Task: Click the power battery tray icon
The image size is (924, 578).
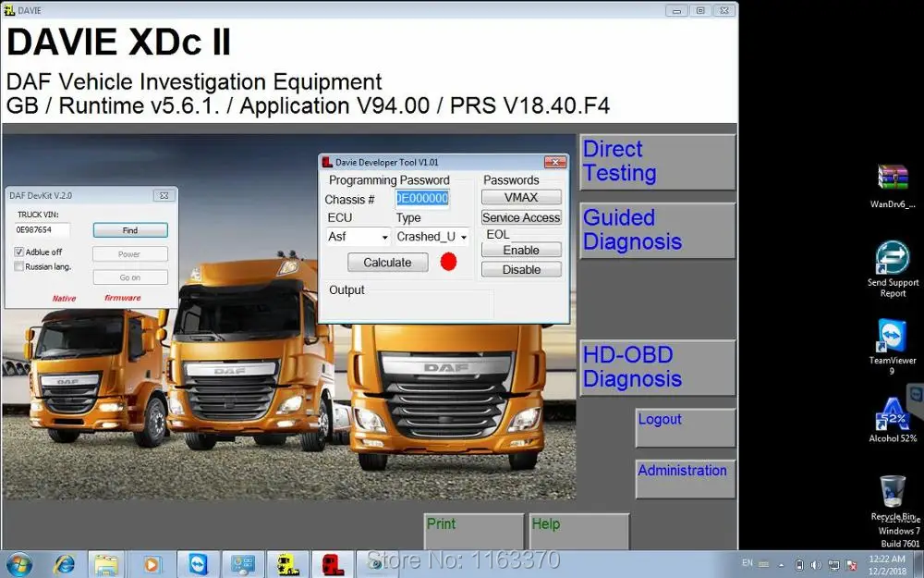Action: coord(799,565)
